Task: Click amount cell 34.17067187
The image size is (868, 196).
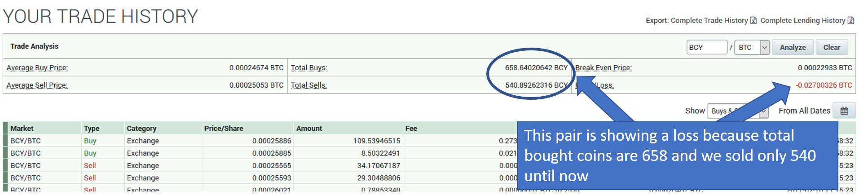Action: (379, 166)
